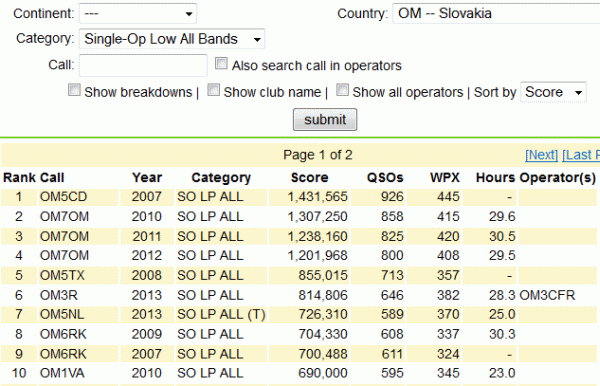The height and width of the screenshot is (386, 600).
Task: Click QSOs value 926
Action: pos(392,197)
